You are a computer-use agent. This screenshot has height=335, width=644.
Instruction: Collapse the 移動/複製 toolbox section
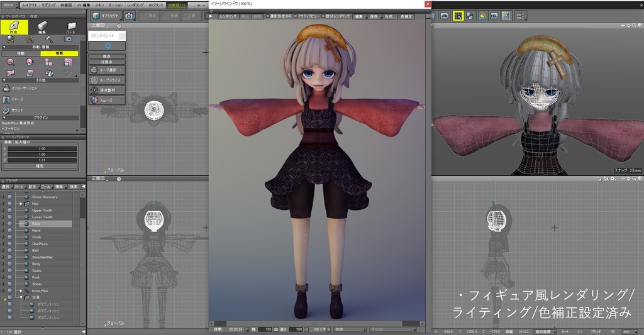(4, 47)
